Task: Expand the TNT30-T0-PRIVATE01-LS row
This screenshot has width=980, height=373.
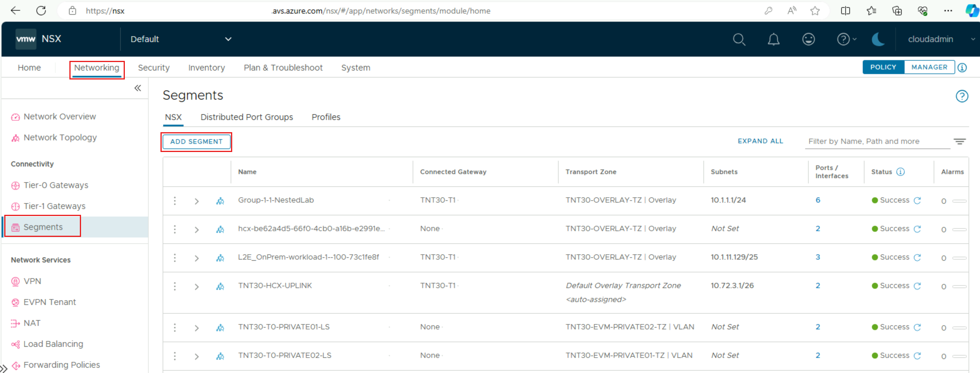Action: pyautogui.click(x=197, y=328)
